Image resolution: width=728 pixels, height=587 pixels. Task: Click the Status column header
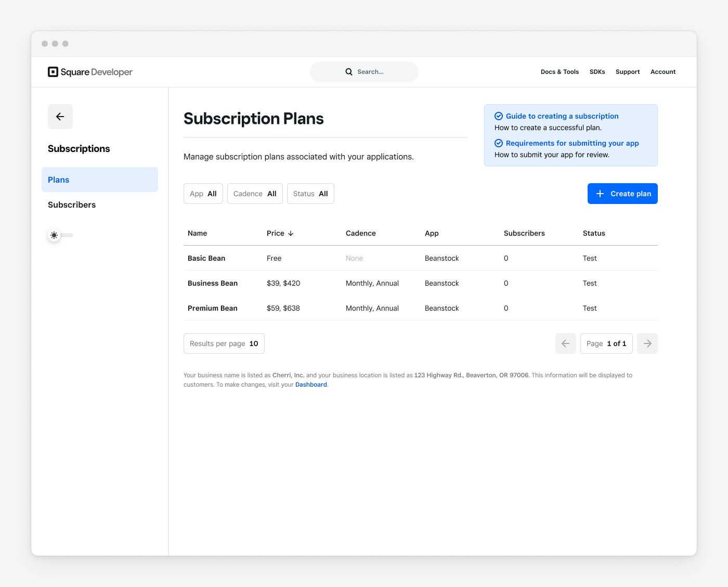(594, 233)
